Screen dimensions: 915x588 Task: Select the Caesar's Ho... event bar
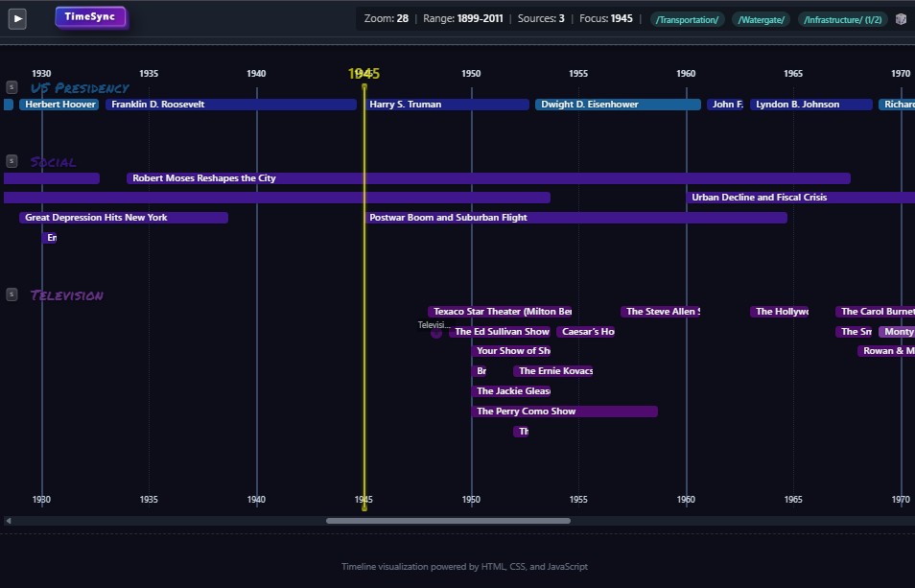click(x=585, y=331)
